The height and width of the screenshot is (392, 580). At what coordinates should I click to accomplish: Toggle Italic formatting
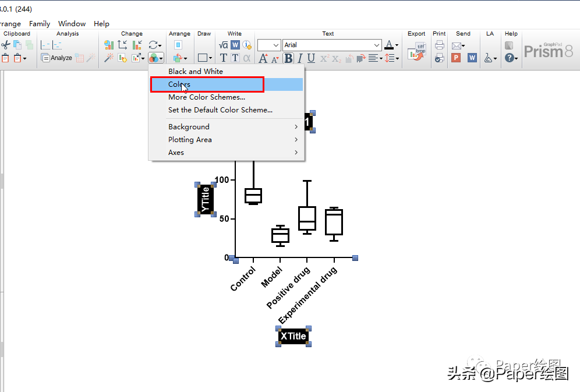300,58
